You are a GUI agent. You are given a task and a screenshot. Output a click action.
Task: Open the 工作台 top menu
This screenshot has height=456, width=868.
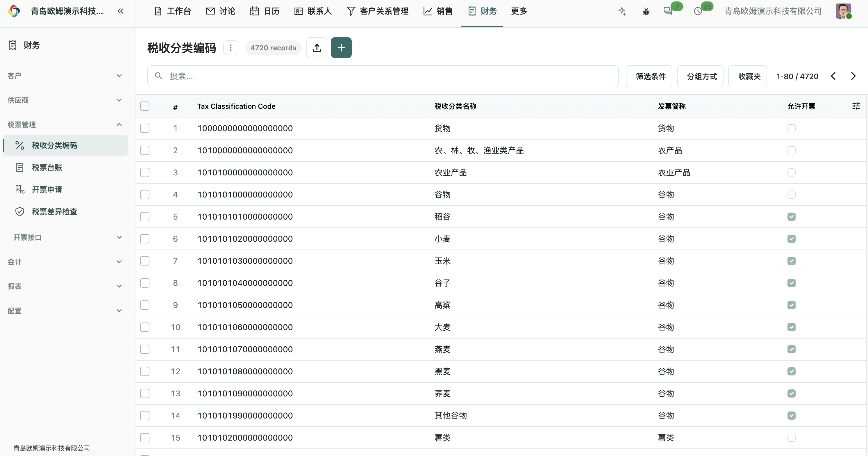(172, 11)
